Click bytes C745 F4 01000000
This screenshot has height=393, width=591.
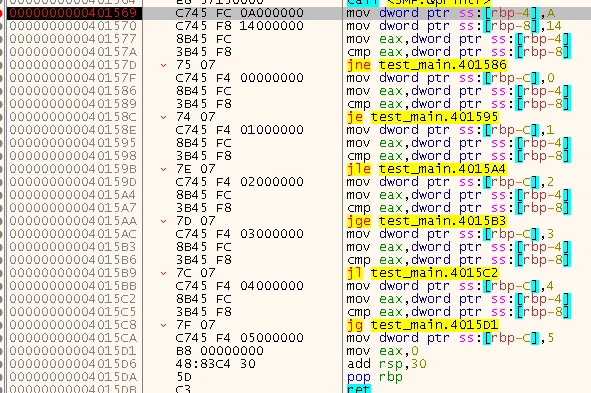tap(239, 130)
